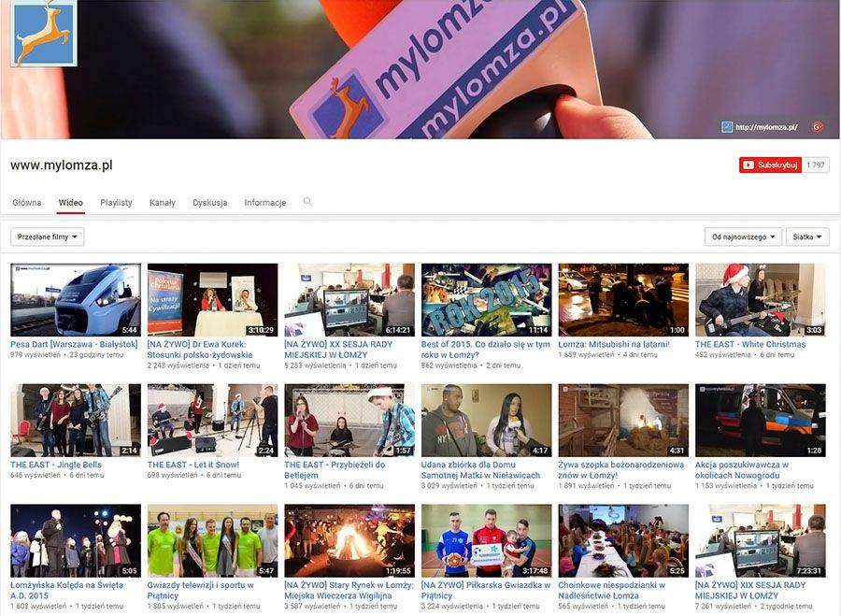Click XX SESJA RADY MIEJSKIEJ W ŁOMŻY title
The width and height of the screenshot is (841, 616).
pyautogui.click(x=338, y=350)
